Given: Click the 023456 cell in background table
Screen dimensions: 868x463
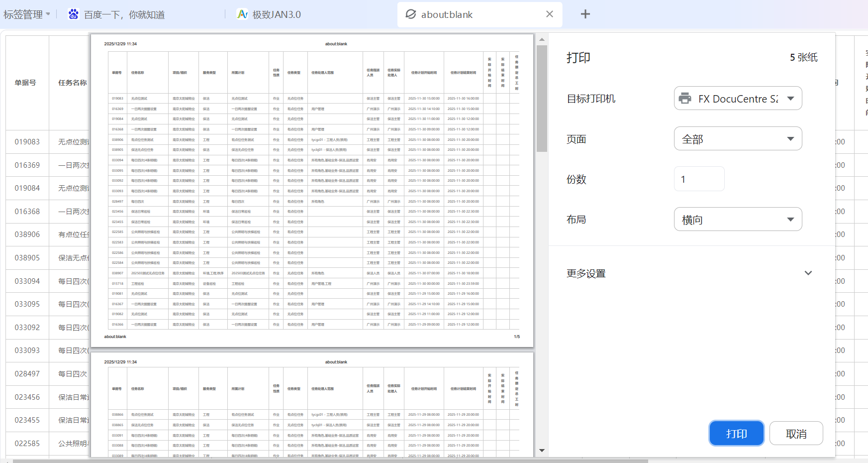Looking at the screenshot, I should tap(27, 397).
